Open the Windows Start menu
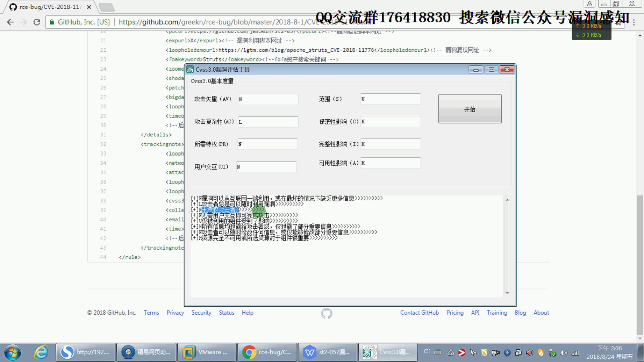 pos(13,352)
